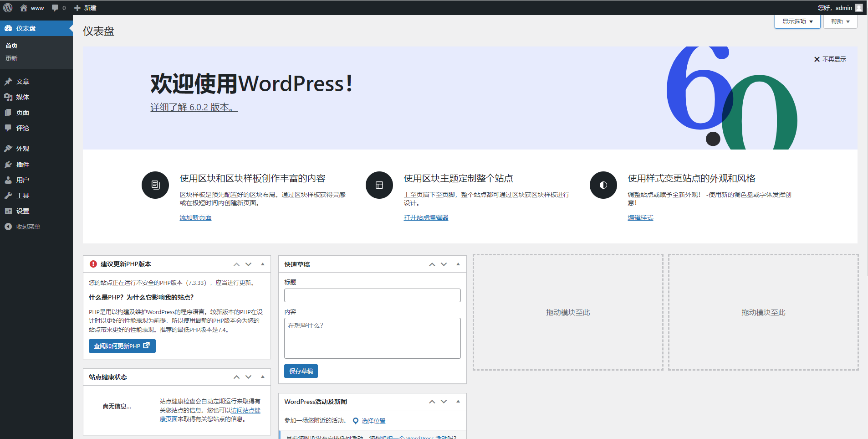The image size is (868, 439).
Task: Move 建议更新PHP版本 panel down
Action: point(248,264)
